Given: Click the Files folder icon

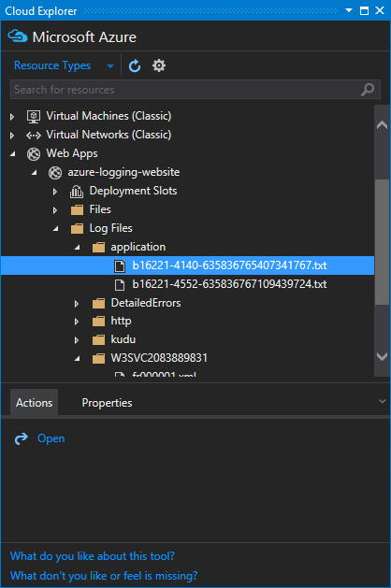Looking at the screenshot, I should coord(77,209).
